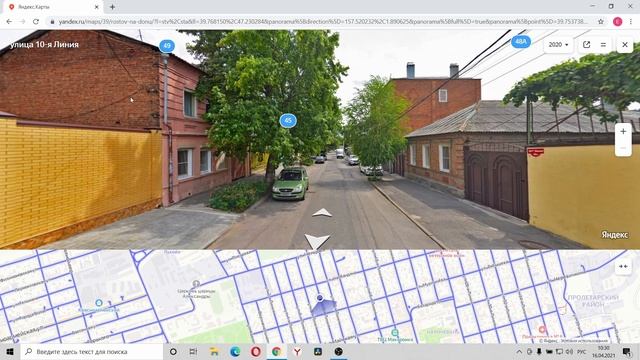Viewport: 640px width, 360px height.
Task: Open the panorama menu with two lines
Action: pos(603,45)
